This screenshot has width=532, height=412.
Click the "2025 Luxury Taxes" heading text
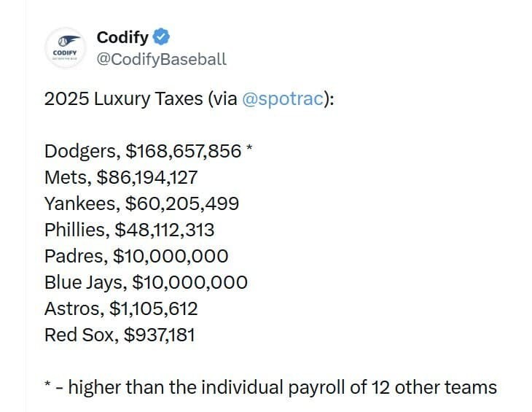tap(123, 98)
